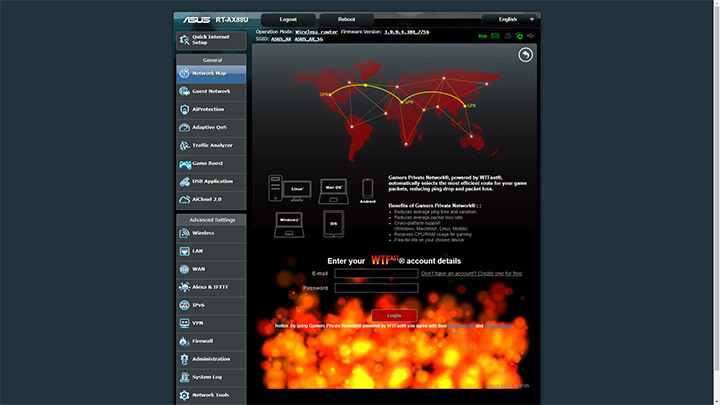This screenshot has height=405, width=720.
Task: Select the Windows laptop image
Action: point(289,225)
